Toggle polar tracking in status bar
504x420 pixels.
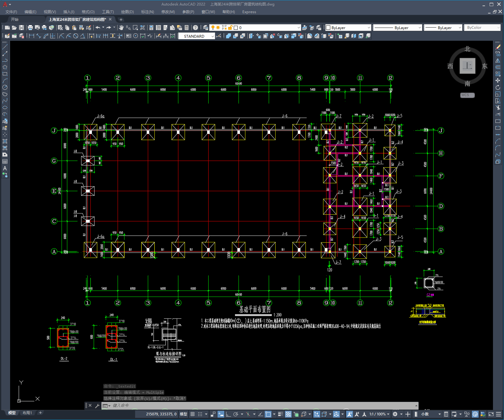pos(236,414)
